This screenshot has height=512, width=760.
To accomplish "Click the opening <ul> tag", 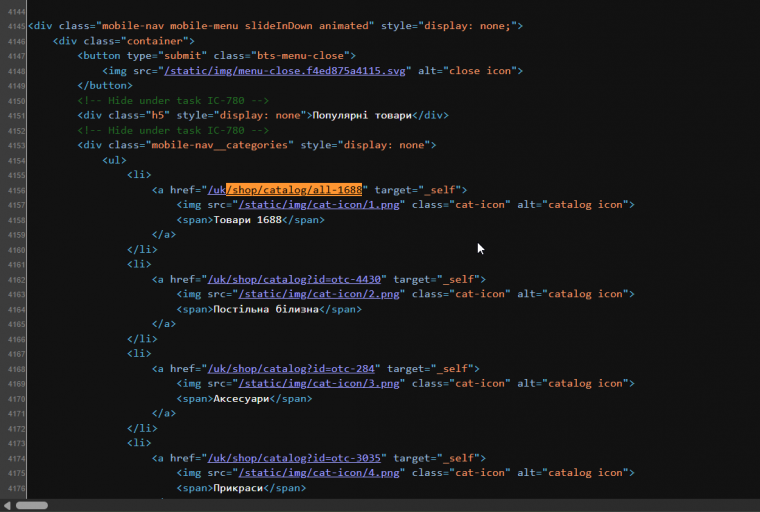I will 114,160.
